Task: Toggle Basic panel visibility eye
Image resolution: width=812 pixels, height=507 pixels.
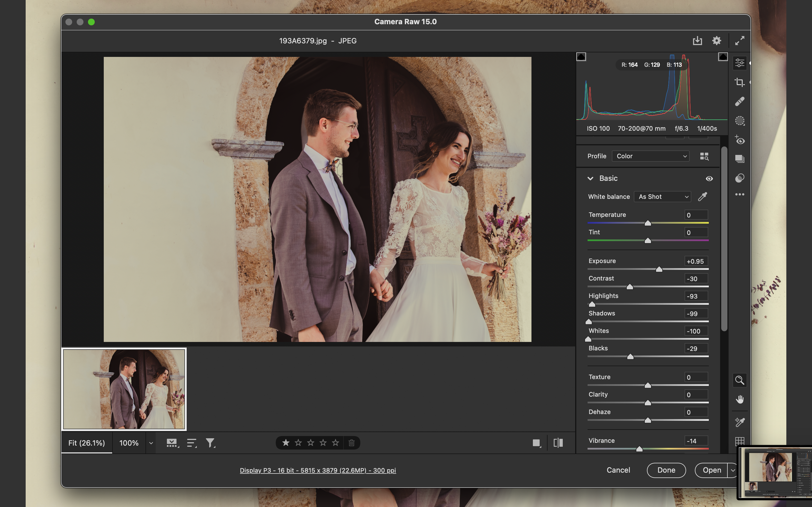Action: pyautogui.click(x=709, y=179)
